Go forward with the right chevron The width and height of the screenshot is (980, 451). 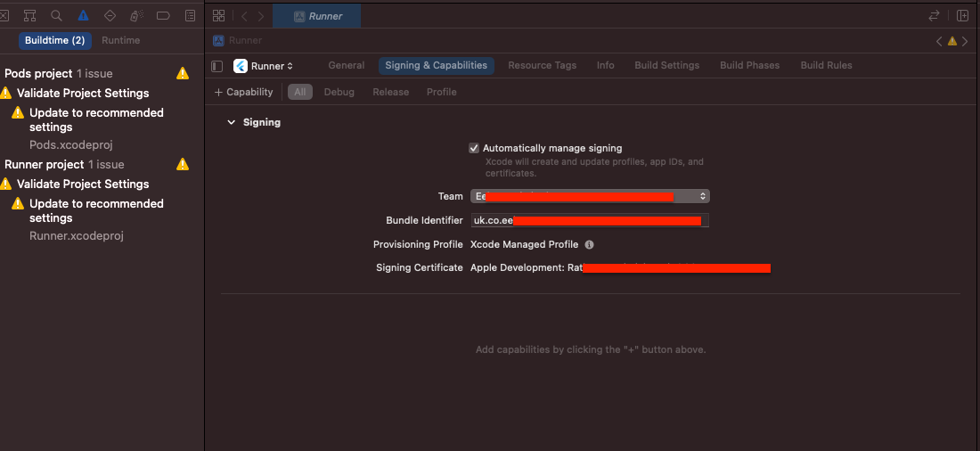click(x=261, y=16)
